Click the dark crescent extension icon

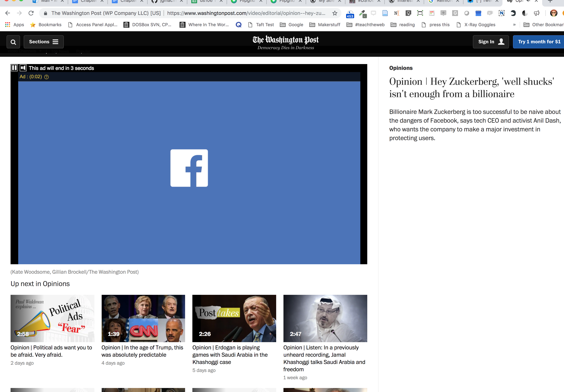click(513, 13)
